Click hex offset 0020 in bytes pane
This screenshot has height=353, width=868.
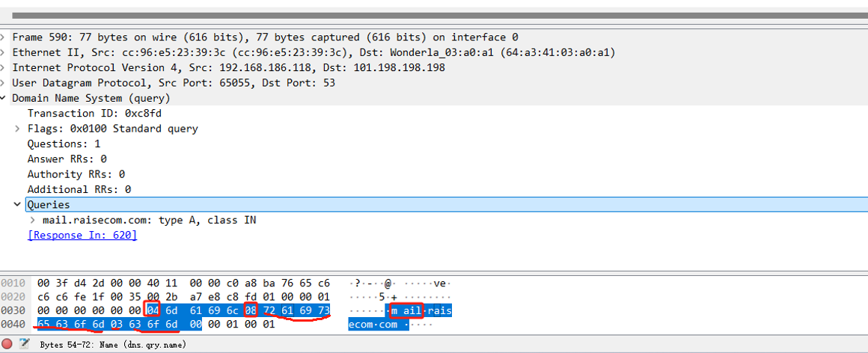pyautogui.click(x=13, y=297)
